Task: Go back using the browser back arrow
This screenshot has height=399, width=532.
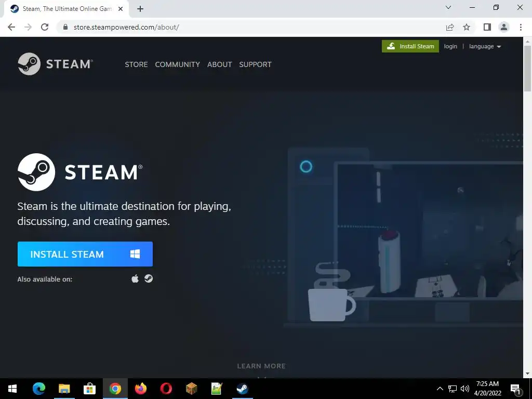Action: pos(11,27)
